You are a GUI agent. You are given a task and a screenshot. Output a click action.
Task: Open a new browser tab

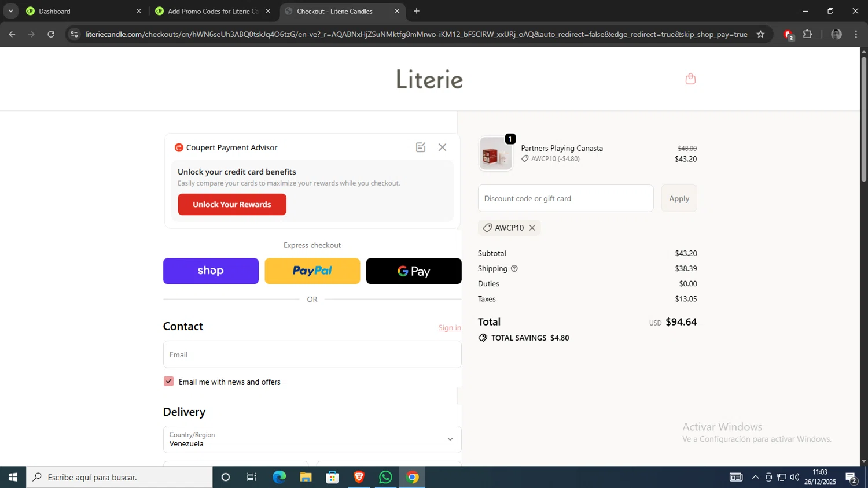417,11
